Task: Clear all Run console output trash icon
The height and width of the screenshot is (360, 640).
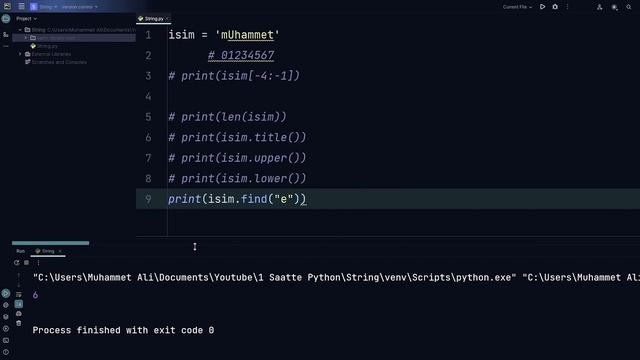Action: click(19, 323)
